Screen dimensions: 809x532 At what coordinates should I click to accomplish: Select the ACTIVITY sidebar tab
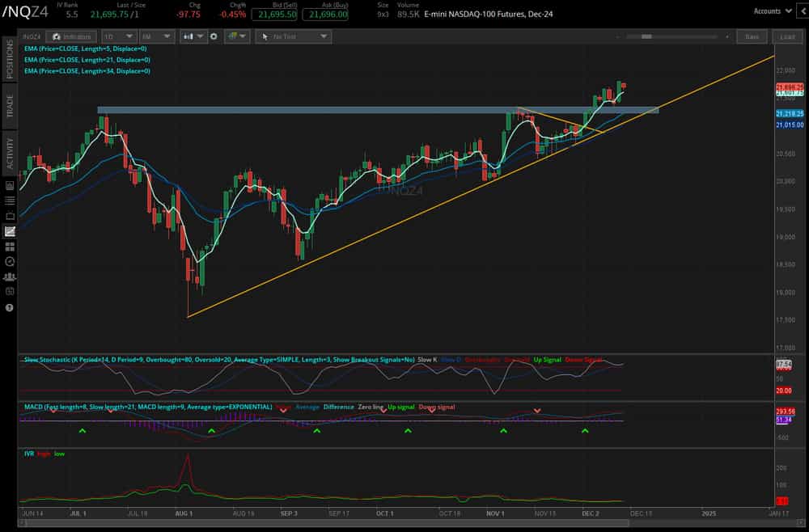click(x=9, y=150)
